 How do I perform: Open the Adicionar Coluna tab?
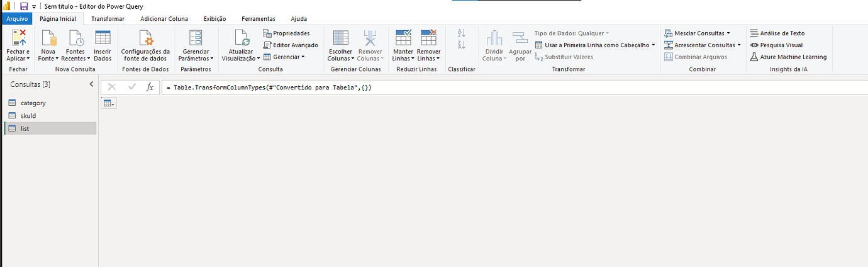click(164, 19)
